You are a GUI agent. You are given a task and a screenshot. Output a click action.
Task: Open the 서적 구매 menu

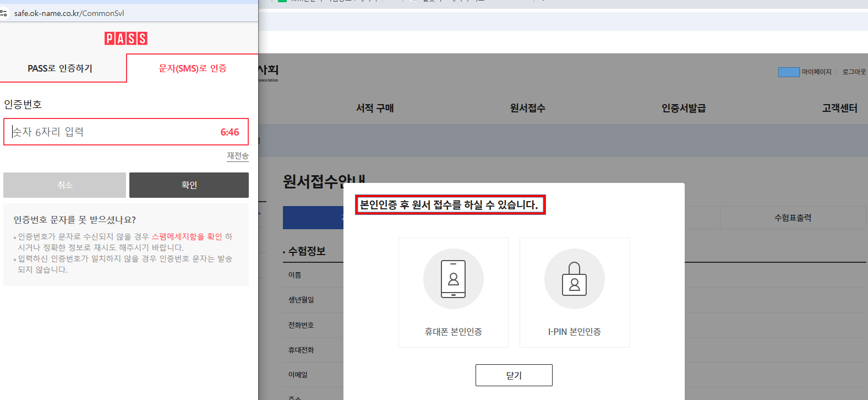click(x=375, y=108)
